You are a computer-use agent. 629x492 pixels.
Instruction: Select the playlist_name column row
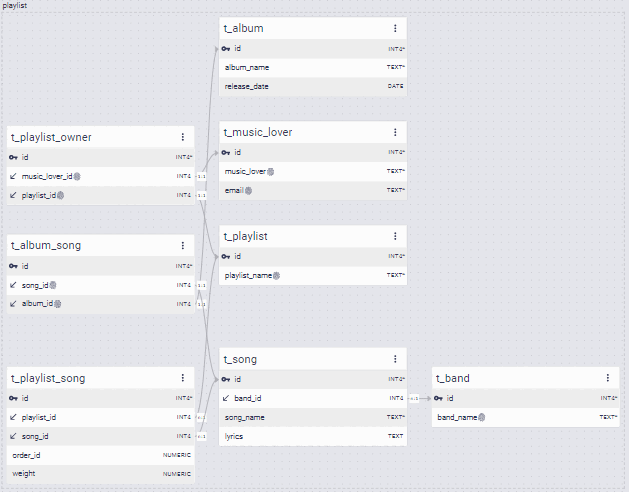[313, 275]
